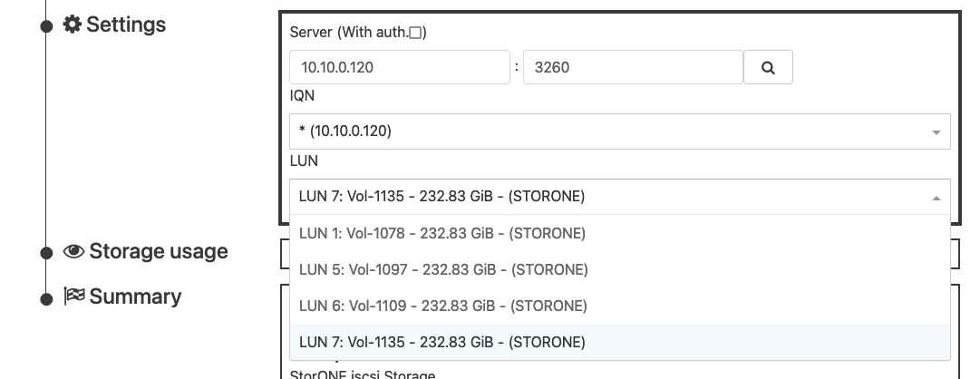The image size is (980, 379).
Task: Click the Settings gear icon
Action: pos(73,25)
